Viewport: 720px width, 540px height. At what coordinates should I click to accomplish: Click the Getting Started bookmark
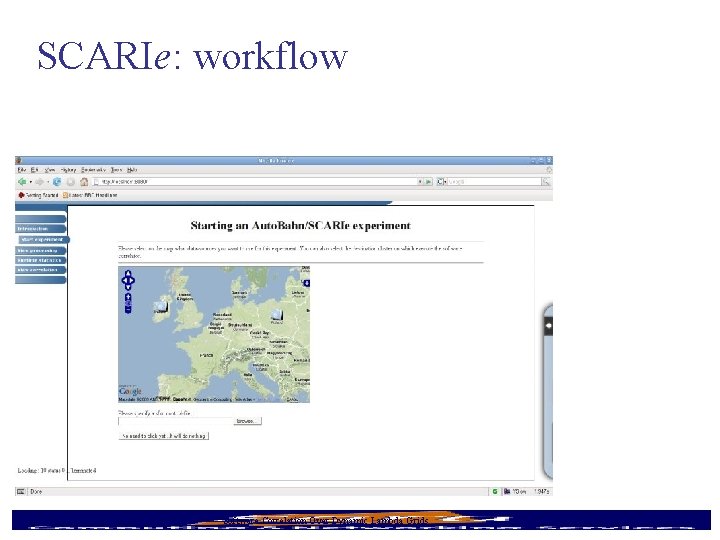(38, 195)
